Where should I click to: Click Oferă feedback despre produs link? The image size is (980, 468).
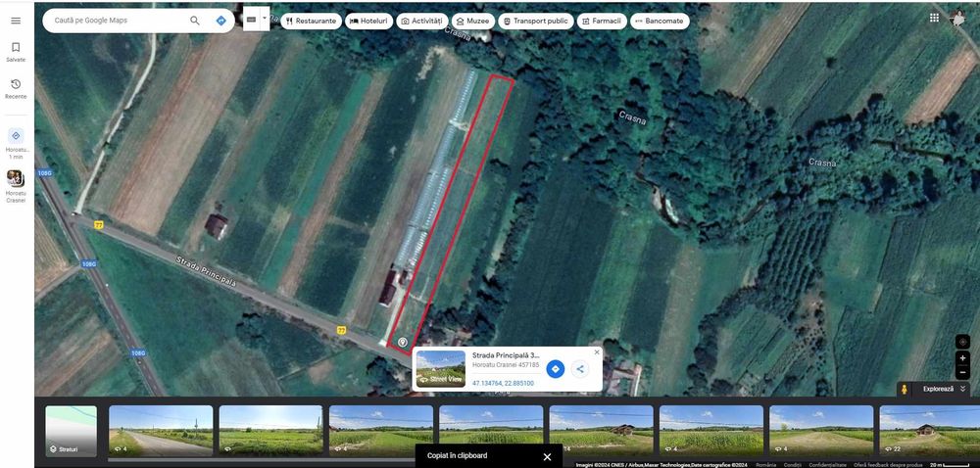(x=888, y=465)
